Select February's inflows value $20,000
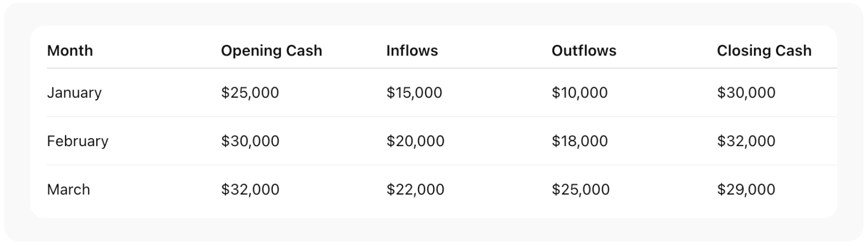 point(416,141)
